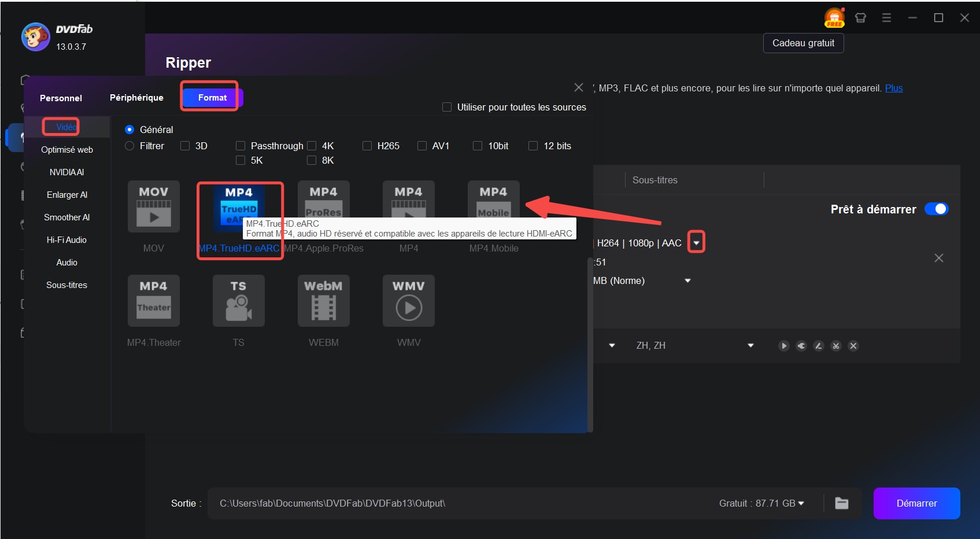
Task: Check the 10bit checkbox
Action: point(478,146)
